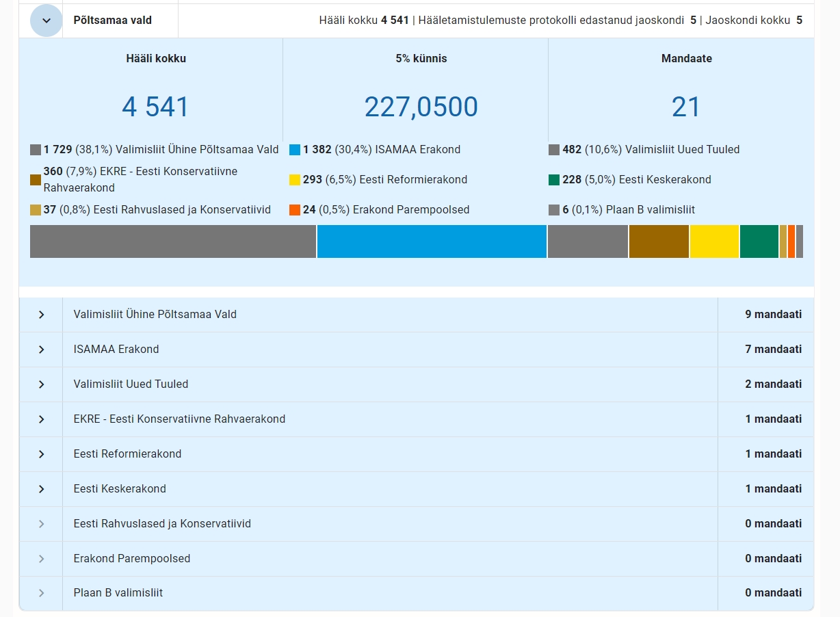
Task: Click chevron beside Erakond Parempoolsed
Action: [41, 559]
